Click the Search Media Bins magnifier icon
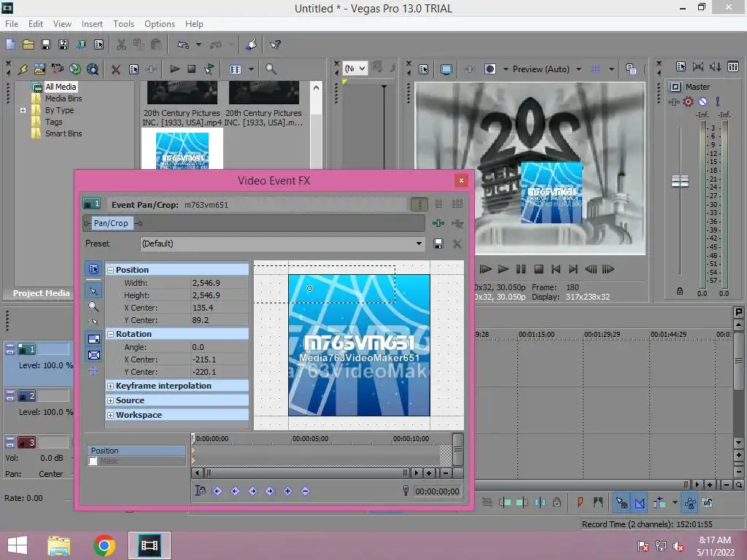This screenshot has height=560, width=747. pyautogui.click(x=271, y=69)
